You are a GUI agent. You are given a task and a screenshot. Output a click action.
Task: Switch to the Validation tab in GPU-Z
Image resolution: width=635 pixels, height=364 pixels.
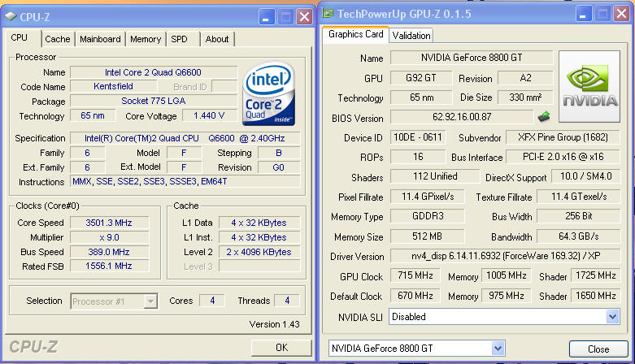(x=411, y=36)
